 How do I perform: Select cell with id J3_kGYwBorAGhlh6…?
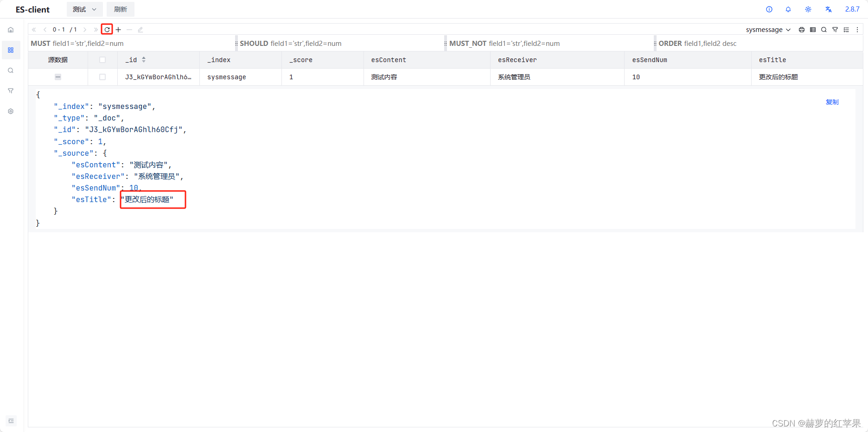click(x=158, y=77)
